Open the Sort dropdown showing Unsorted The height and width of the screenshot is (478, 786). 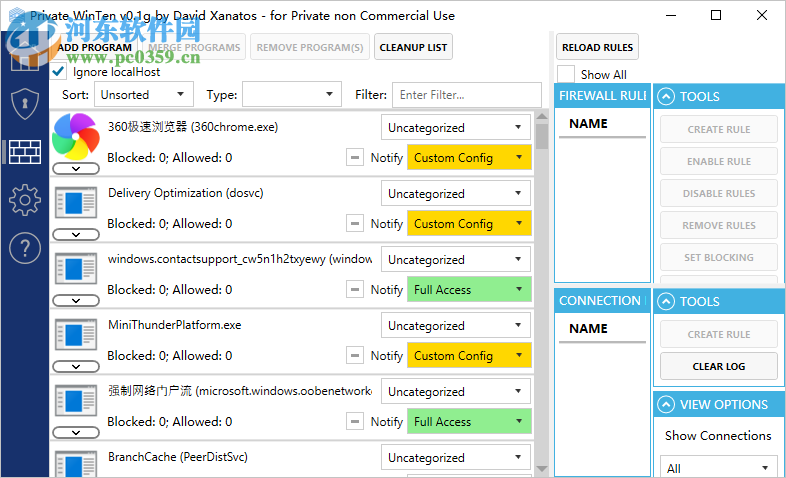pos(144,94)
